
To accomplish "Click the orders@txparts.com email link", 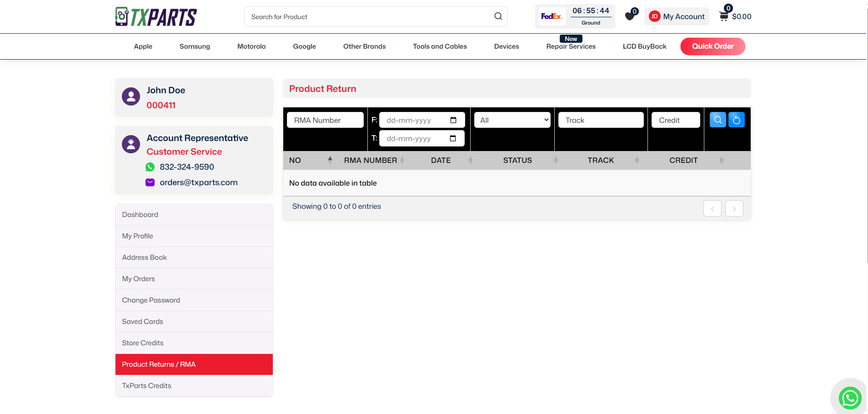I will pos(199,182).
